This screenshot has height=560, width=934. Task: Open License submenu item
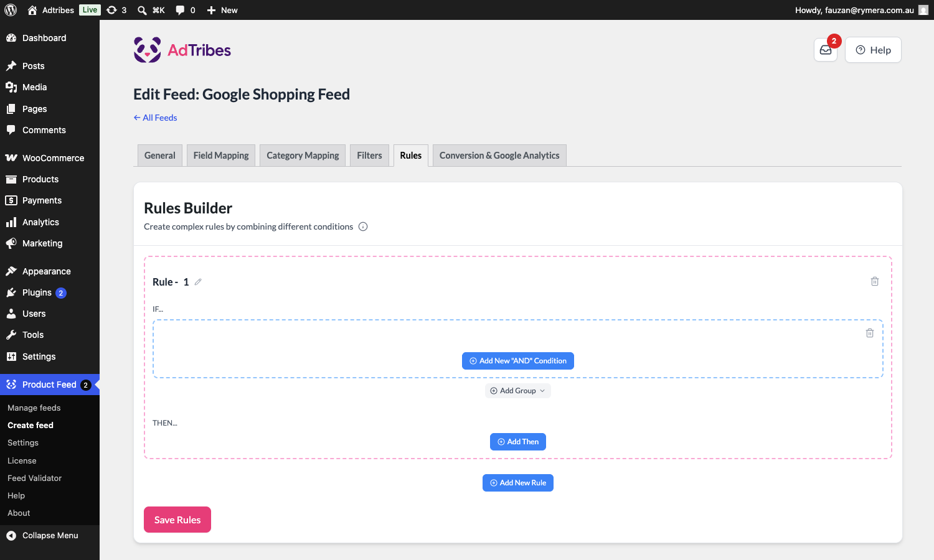[x=22, y=461]
